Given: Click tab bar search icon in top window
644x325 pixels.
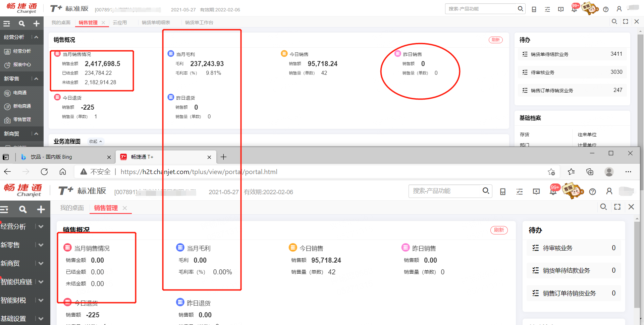Looking at the screenshot, I should [614, 21].
